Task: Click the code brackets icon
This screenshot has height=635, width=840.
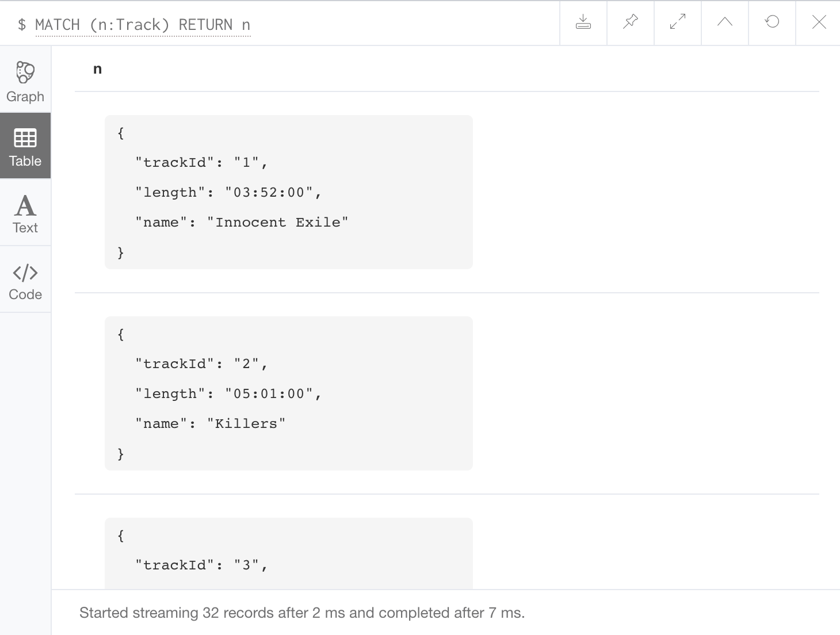Action: [25, 273]
